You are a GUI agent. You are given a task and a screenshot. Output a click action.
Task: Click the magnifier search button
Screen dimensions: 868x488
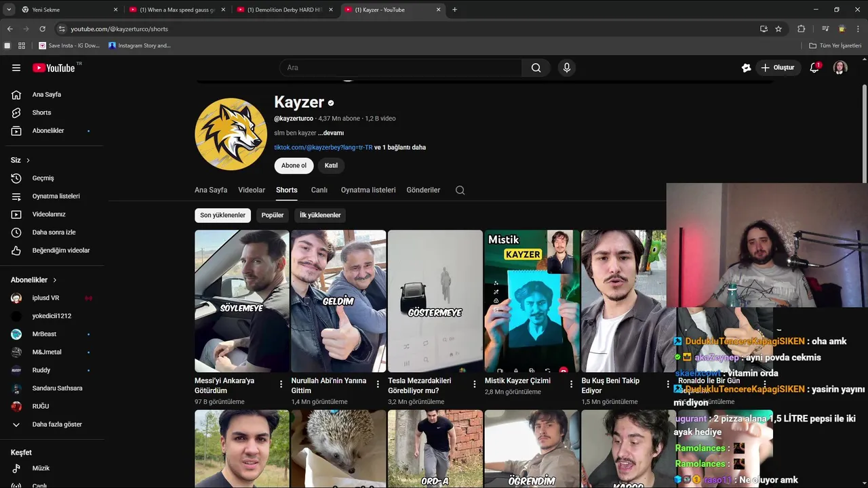pyautogui.click(x=536, y=68)
